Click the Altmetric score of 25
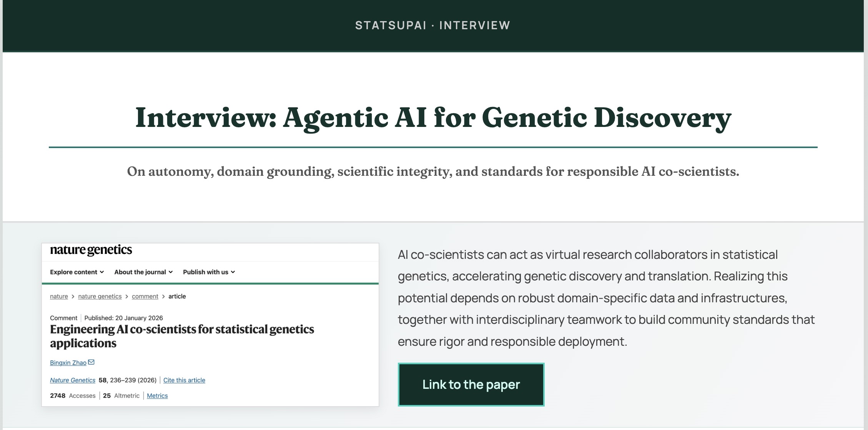Screen dimensions: 868x430 coord(107,395)
